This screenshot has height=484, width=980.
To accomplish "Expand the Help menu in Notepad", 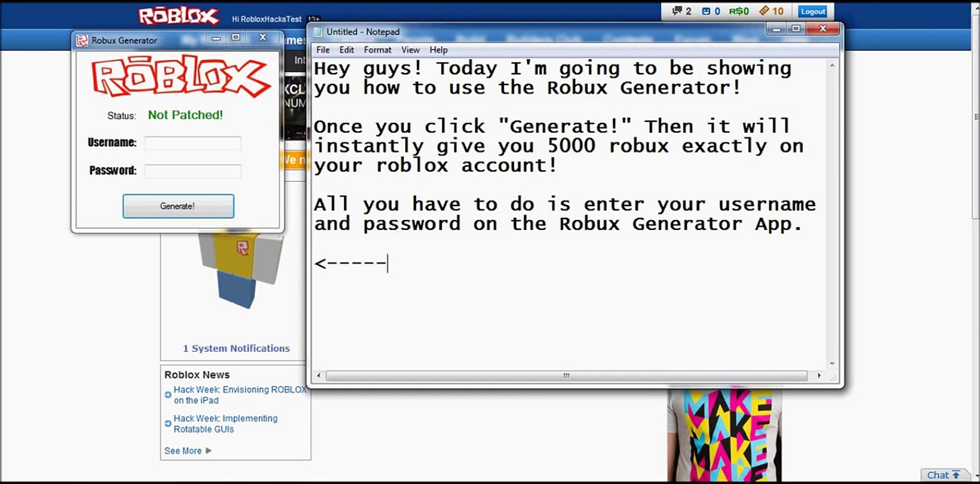I will 438,49.
